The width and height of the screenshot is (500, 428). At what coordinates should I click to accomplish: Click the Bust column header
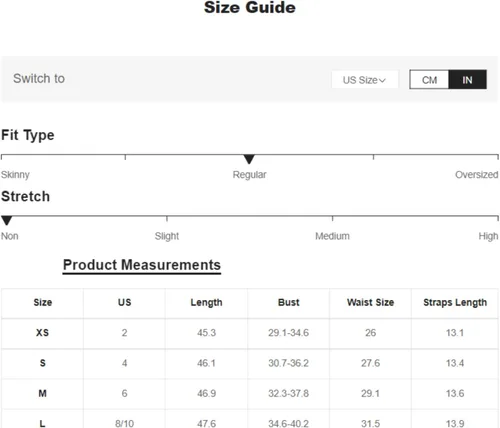(289, 303)
